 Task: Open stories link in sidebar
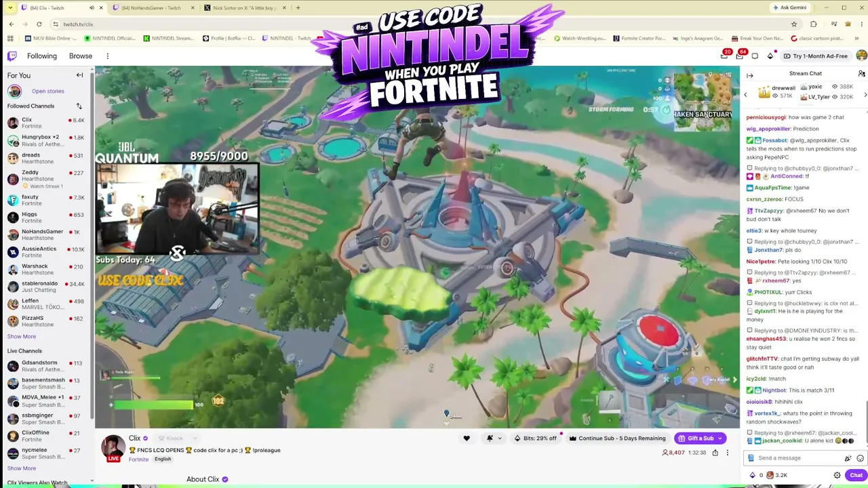47,91
